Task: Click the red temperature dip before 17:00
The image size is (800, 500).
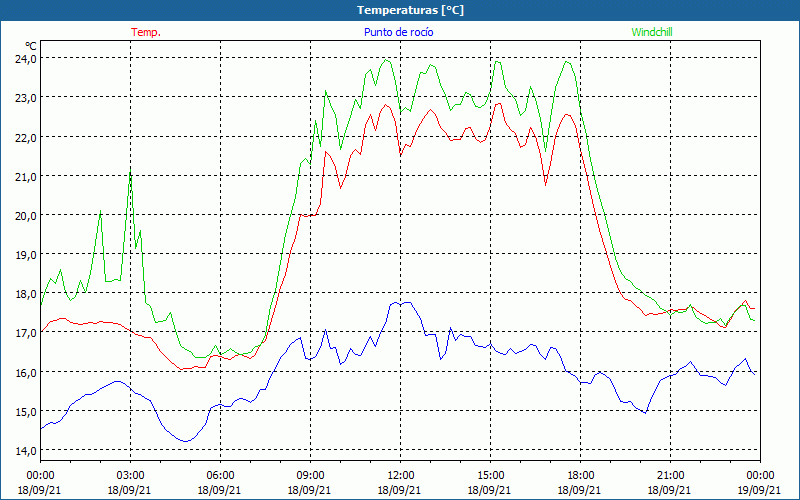Action: pyautogui.click(x=545, y=184)
